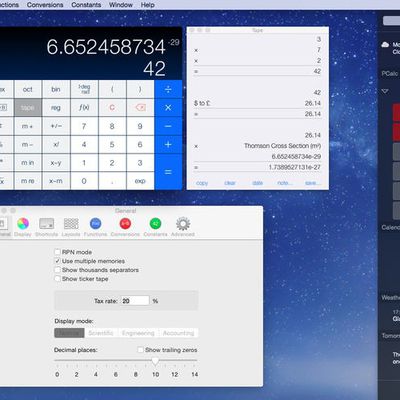The image size is (400, 400).
Task: Click note... in the Tape window
Action: click(x=285, y=183)
